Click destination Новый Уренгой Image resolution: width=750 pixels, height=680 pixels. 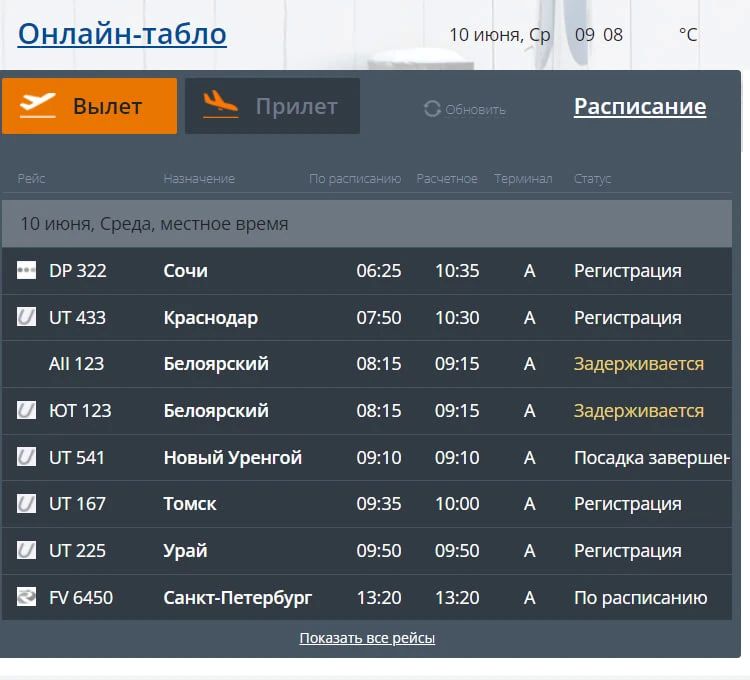232,458
